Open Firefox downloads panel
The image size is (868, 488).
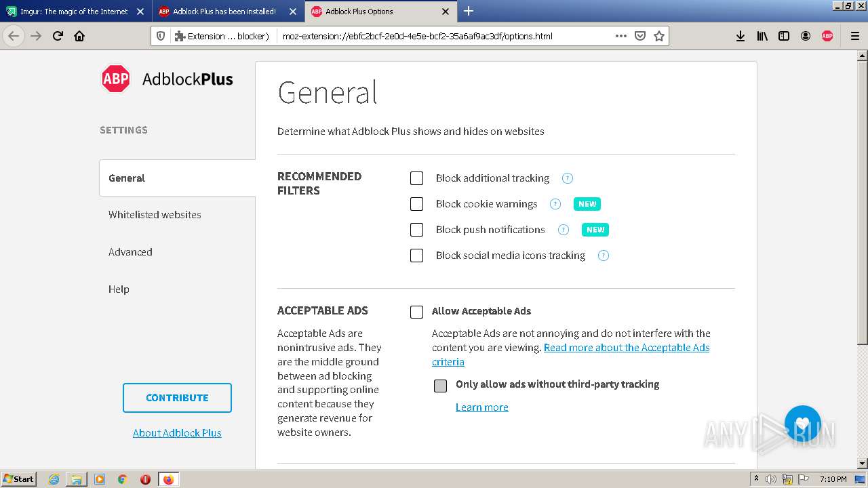point(741,36)
